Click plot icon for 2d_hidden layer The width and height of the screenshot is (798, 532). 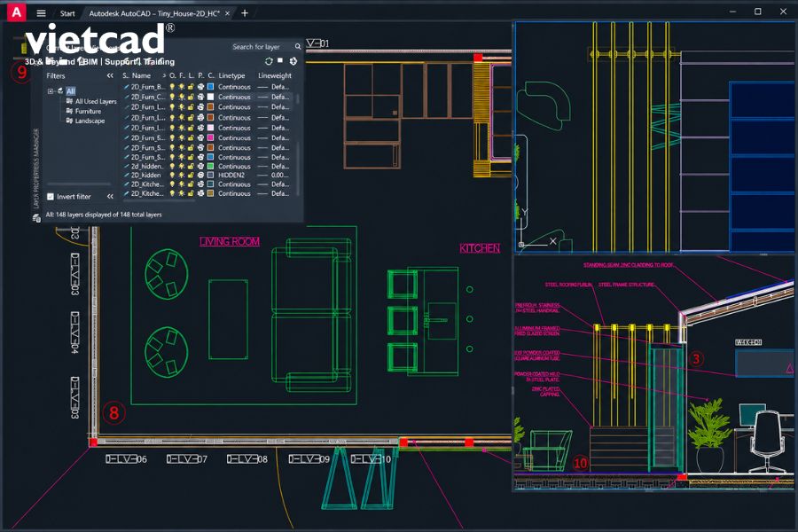click(200, 167)
